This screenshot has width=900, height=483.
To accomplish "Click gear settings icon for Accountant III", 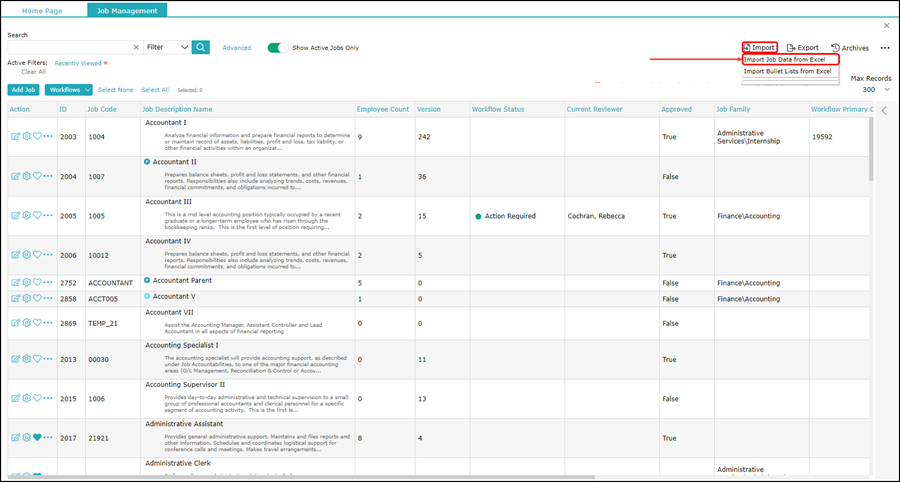I will point(26,215).
